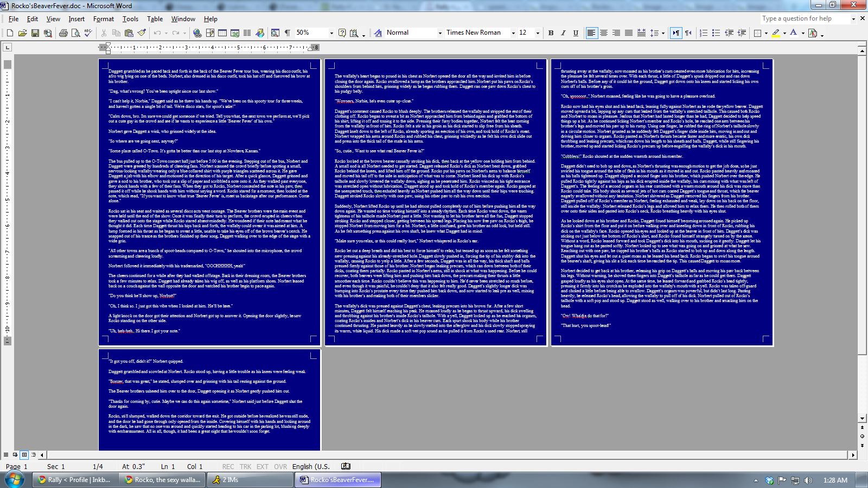Click the Read layout icon
Screen dimensions: 868x488
(x=354, y=33)
